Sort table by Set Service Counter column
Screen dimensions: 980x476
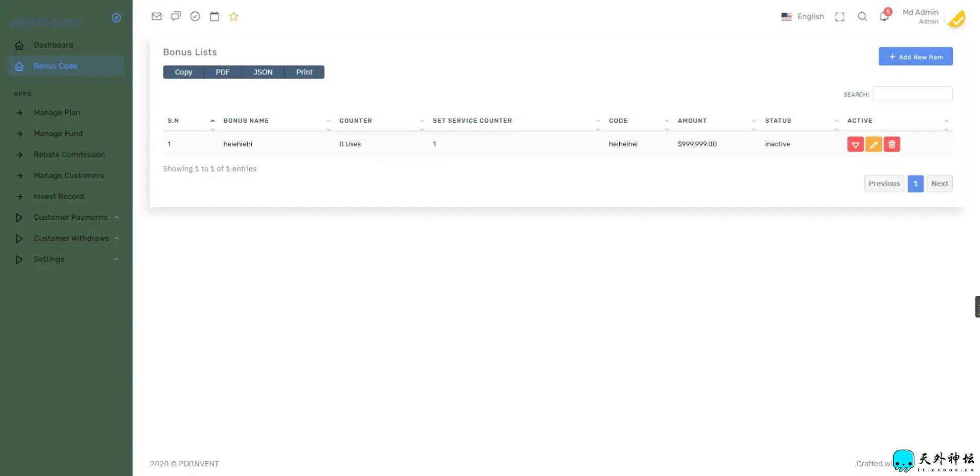(516, 121)
